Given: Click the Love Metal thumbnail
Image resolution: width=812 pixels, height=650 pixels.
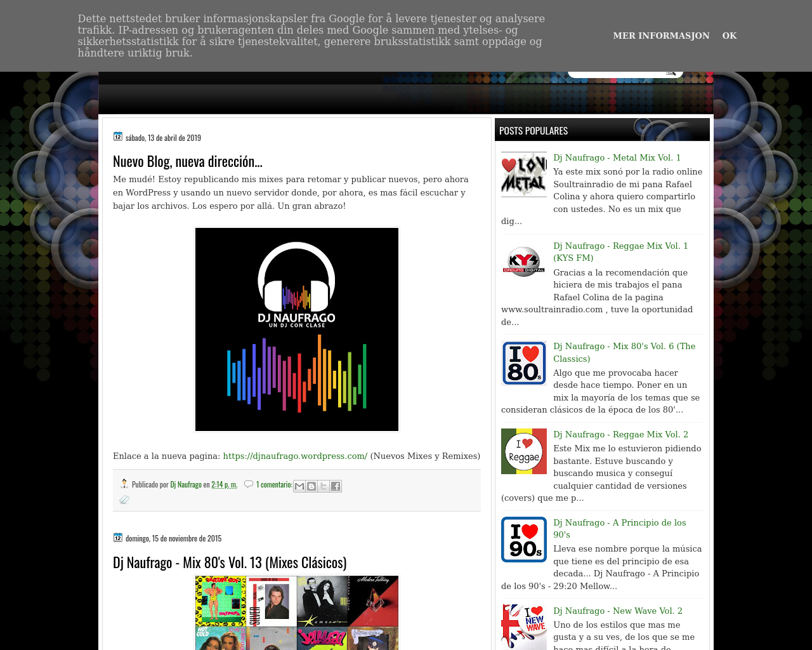Looking at the screenshot, I should pyautogui.click(x=524, y=175).
